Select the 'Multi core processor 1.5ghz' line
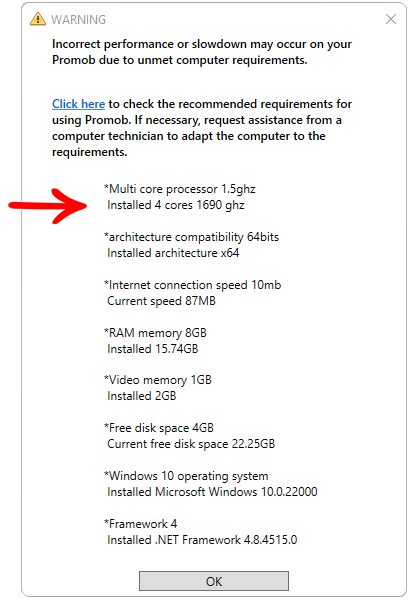Viewport: 411px width, 604px height. tap(179, 189)
